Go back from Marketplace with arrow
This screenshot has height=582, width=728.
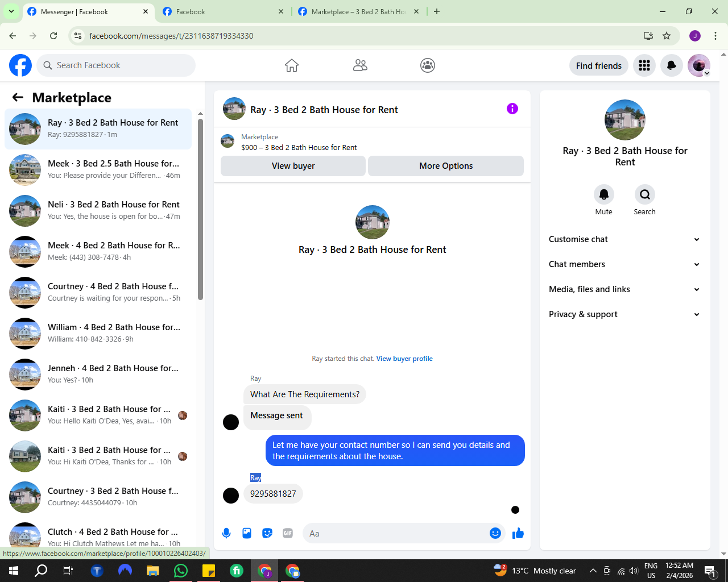coord(18,97)
